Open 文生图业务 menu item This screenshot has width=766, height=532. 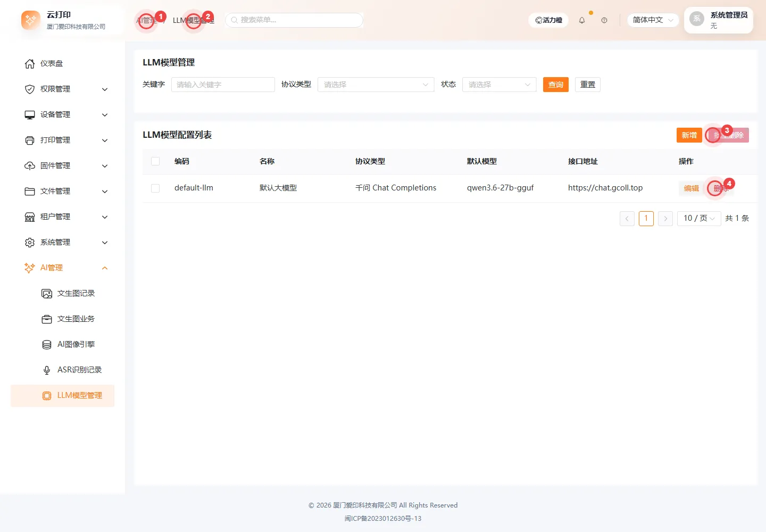pyautogui.click(x=63, y=319)
